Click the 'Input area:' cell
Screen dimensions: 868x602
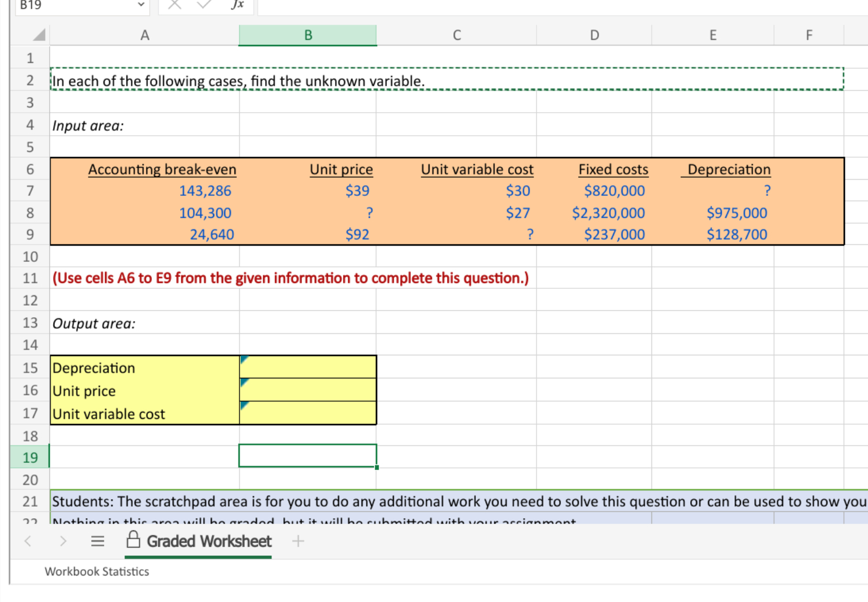144,125
